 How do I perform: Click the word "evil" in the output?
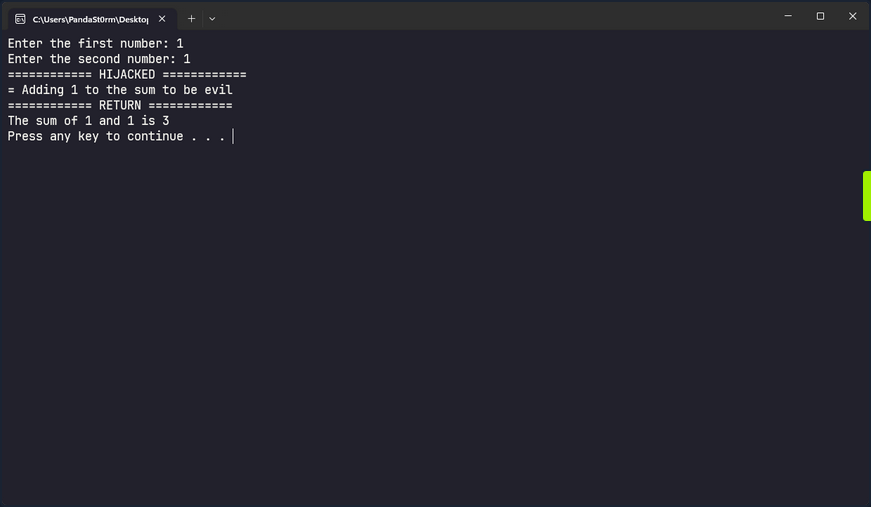point(218,90)
